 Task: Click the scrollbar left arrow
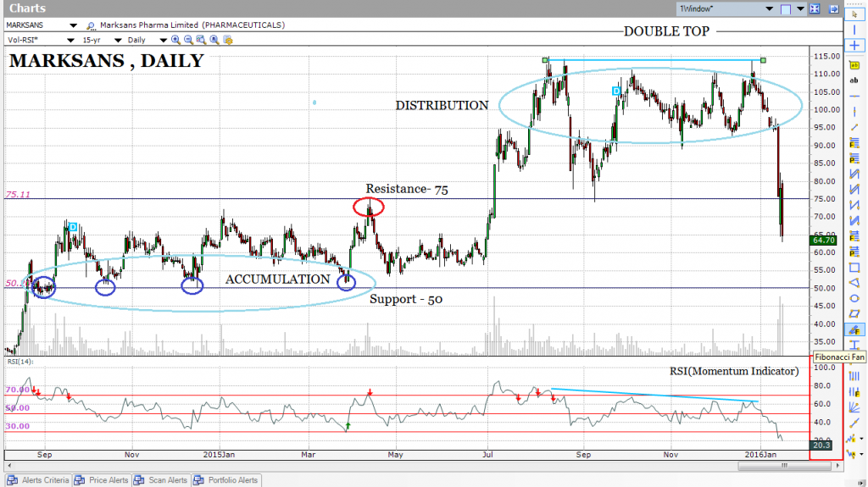(x=9, y=466)
